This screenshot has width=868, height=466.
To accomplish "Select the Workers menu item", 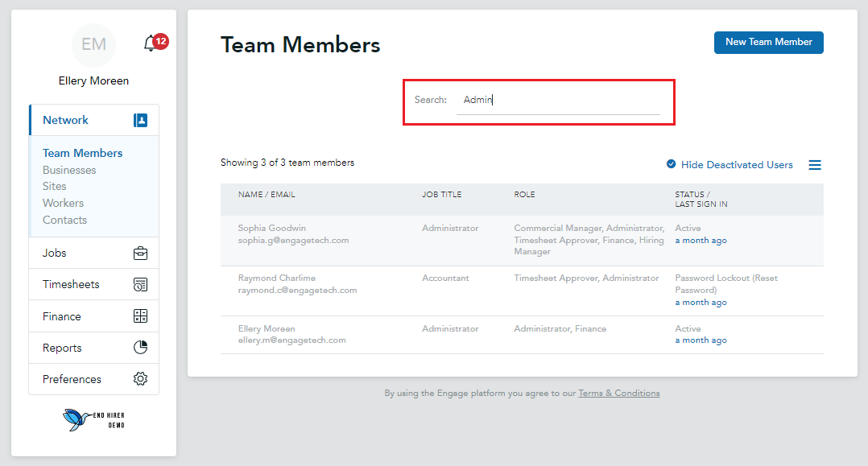I will click(x=63, y=203).
